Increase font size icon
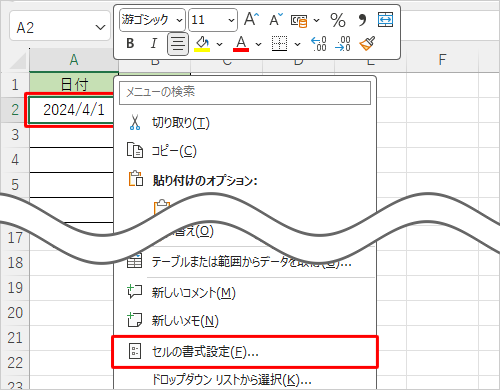 tap(251, 19)
